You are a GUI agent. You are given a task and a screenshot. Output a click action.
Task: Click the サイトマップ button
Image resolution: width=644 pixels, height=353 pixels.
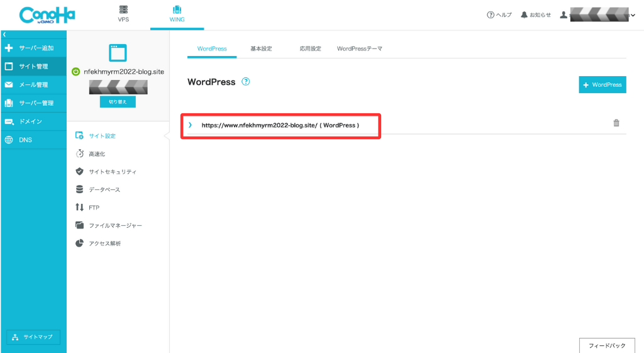[33, 337]
